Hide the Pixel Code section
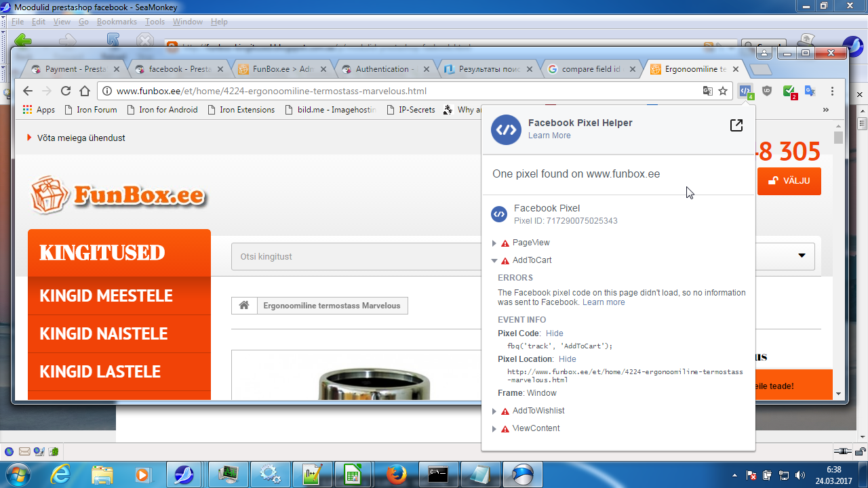868x488 pixels. click(x=555, y=333)
